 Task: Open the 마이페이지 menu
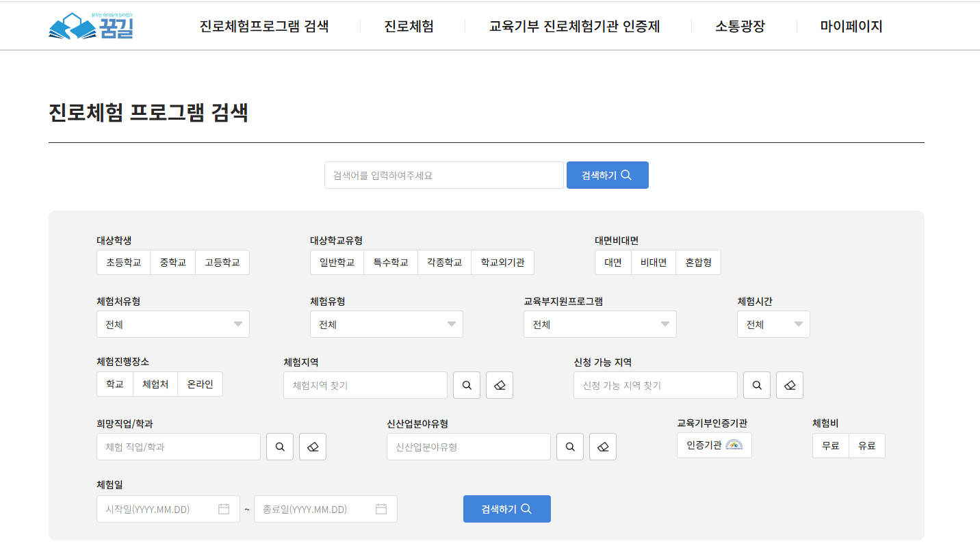tap(851, 25)
